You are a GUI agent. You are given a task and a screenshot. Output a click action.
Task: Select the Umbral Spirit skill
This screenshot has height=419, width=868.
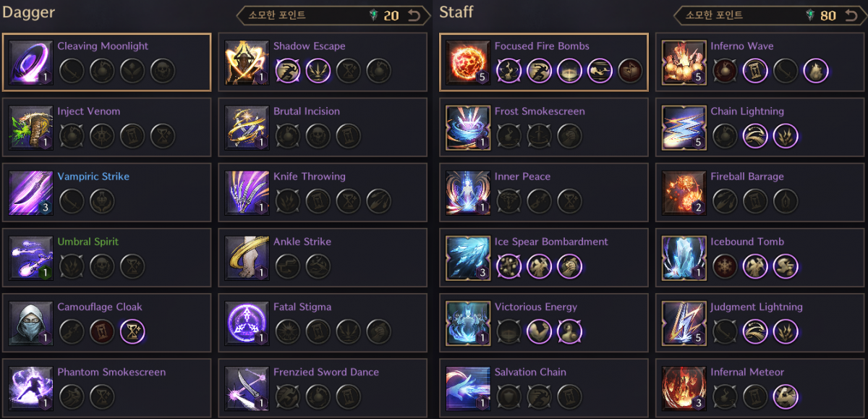[30, 258]
